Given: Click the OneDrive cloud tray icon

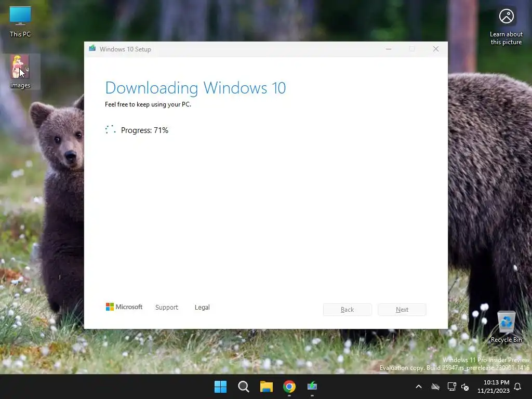Looking at the screenshot, I should coord(435,387).
